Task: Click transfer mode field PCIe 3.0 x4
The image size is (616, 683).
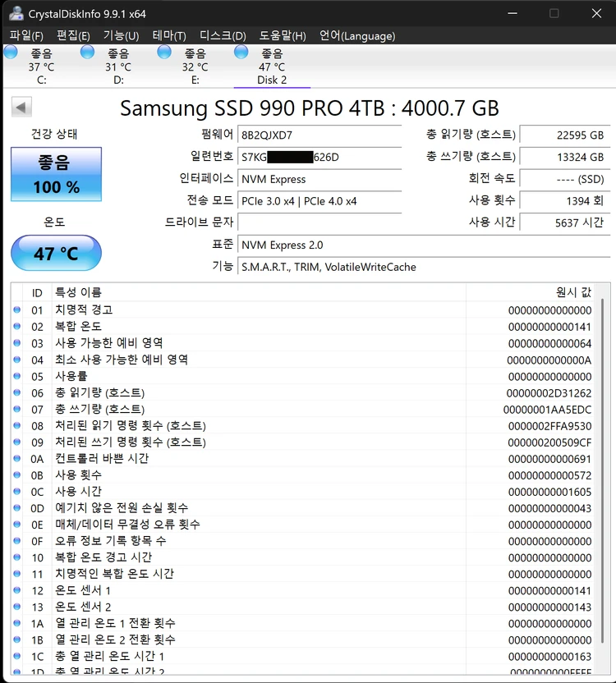Action: pyautogui.click(x=319, y=201)
